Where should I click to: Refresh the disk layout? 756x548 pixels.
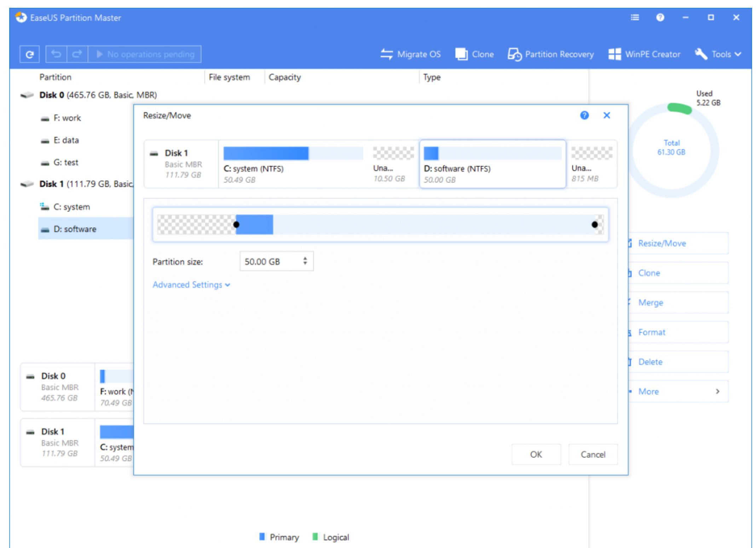[x=30, y=54]
